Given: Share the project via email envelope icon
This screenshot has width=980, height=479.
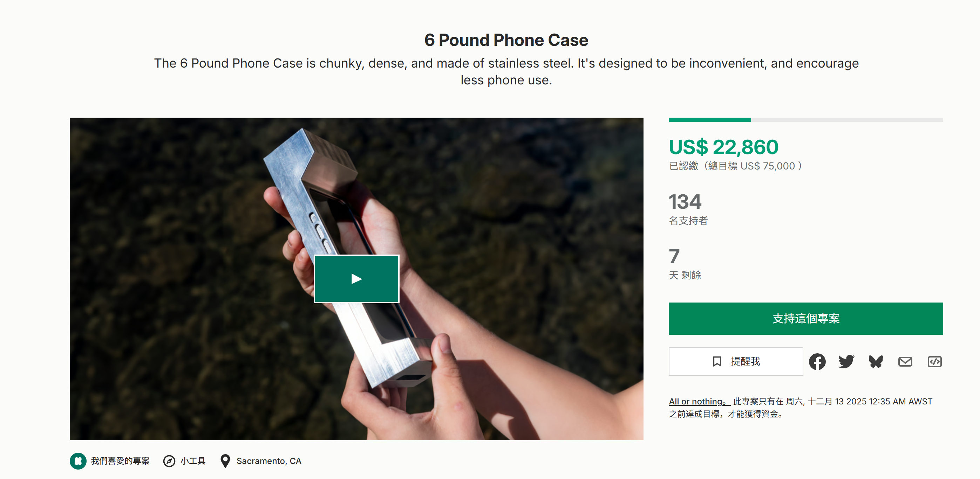Looking at the screenshot, I should (905, 362).
